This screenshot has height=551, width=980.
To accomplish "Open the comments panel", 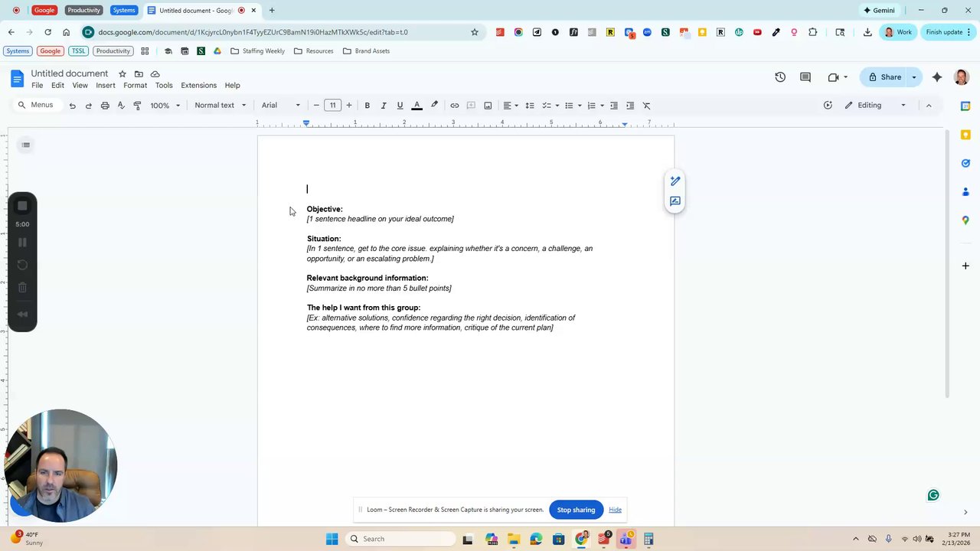I will 805,77.
